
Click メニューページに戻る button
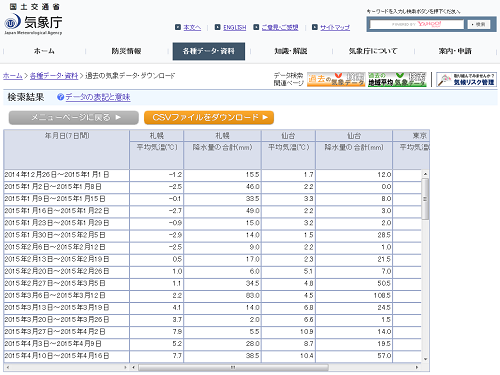(74, 117)
